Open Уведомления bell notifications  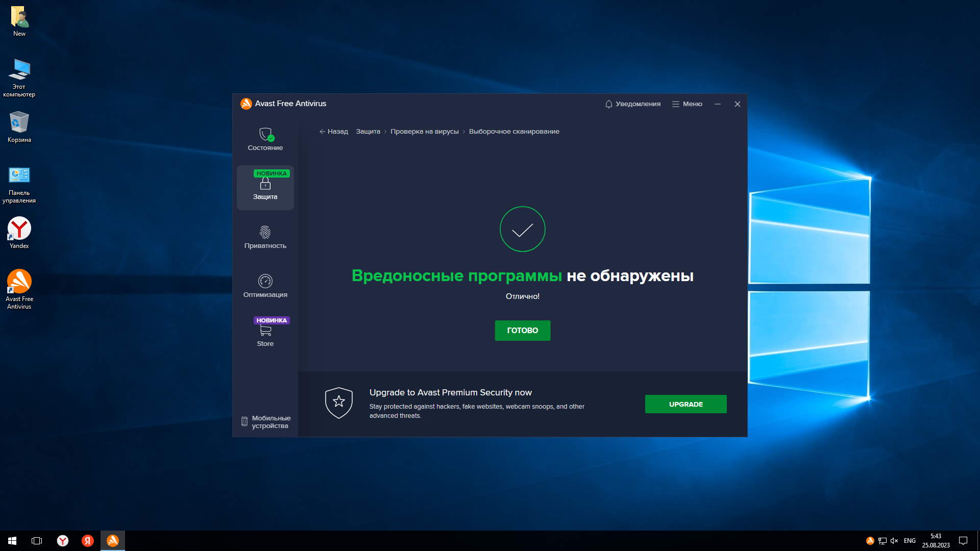[632, 104]
